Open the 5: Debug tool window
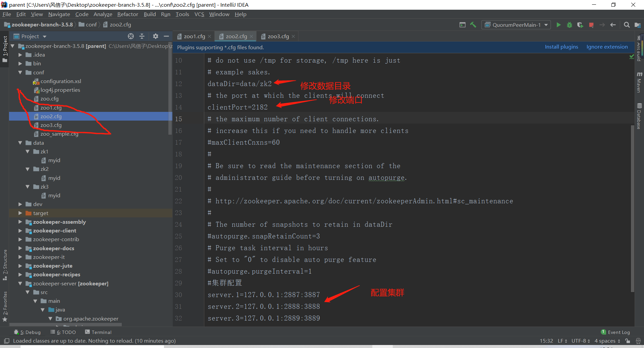 click(27, 332)
